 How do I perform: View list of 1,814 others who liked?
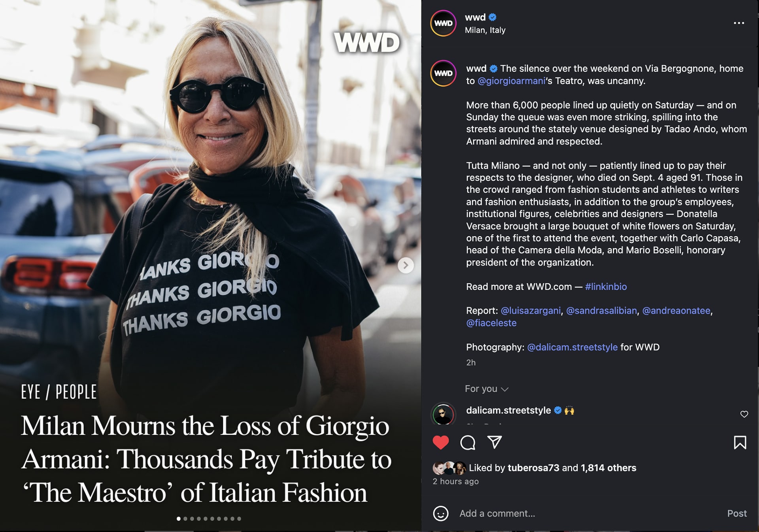pos(608,468)
